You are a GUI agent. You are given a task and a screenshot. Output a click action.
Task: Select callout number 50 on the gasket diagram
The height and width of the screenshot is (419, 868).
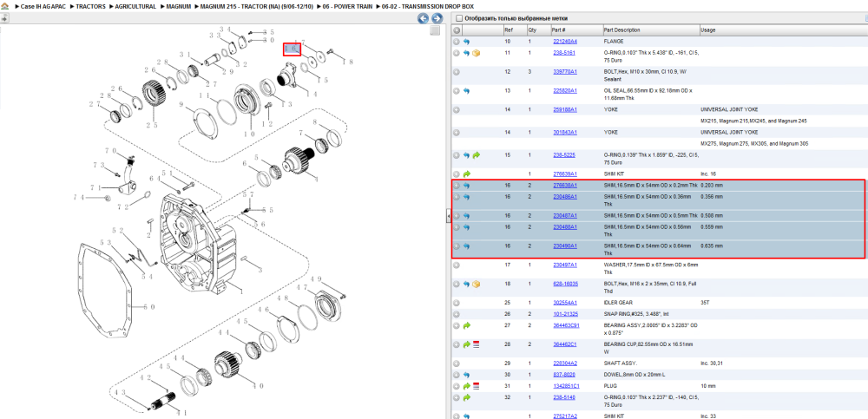pos(148,306)
